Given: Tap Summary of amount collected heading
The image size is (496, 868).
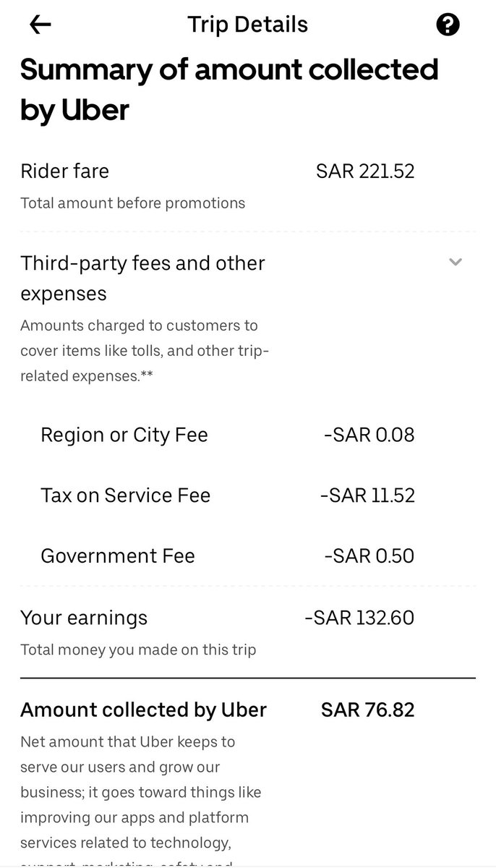Looking at the screenshot, I should tap(229, 89).
